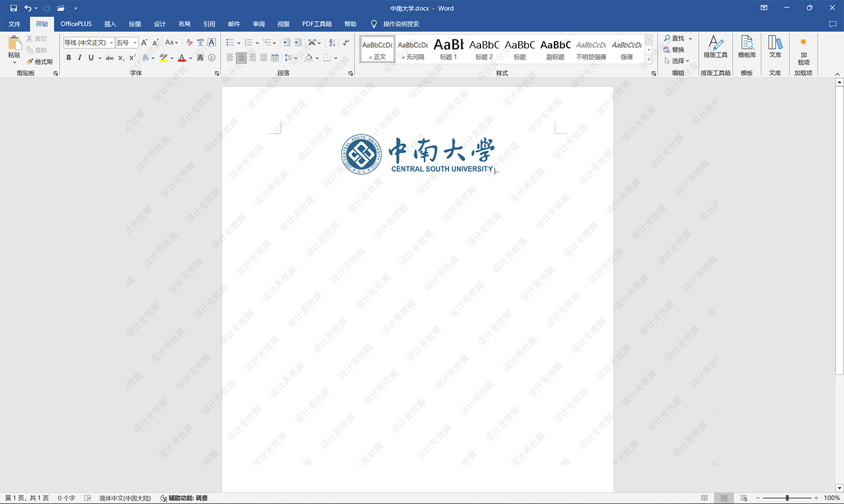The image size is (844, 504).
Task: Click the 100% zoom level
Action: (832, 498)
